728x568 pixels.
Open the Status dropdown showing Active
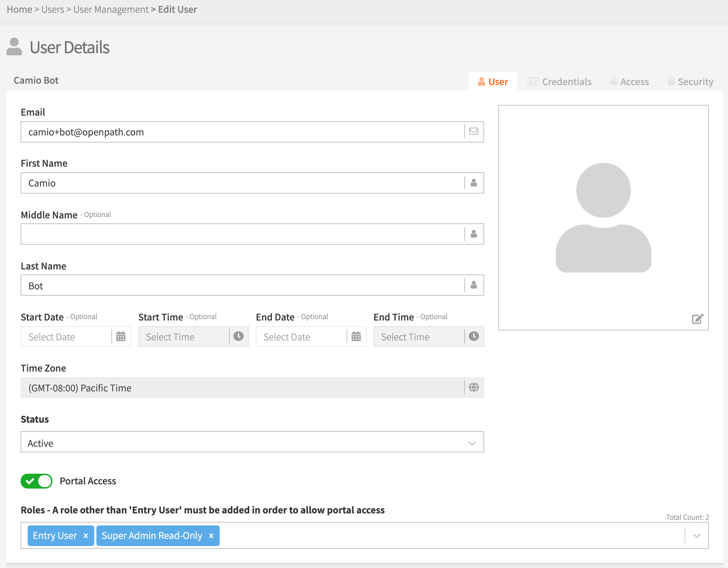click(x=252, y=442)
